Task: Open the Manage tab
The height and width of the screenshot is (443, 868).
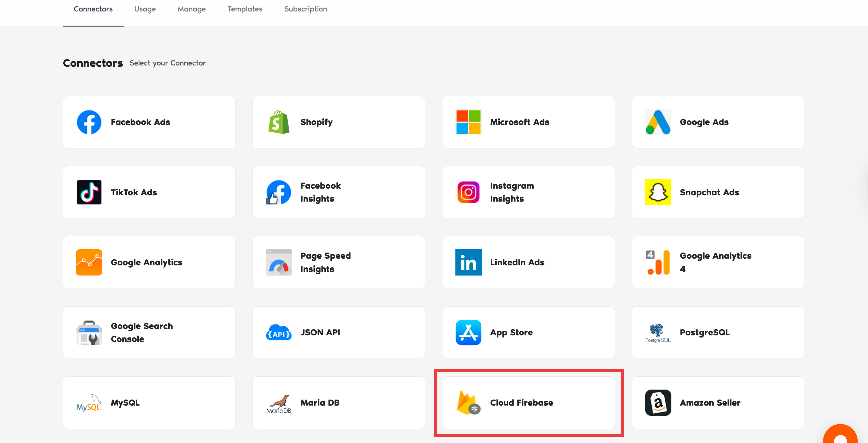Action: point(192,9)
